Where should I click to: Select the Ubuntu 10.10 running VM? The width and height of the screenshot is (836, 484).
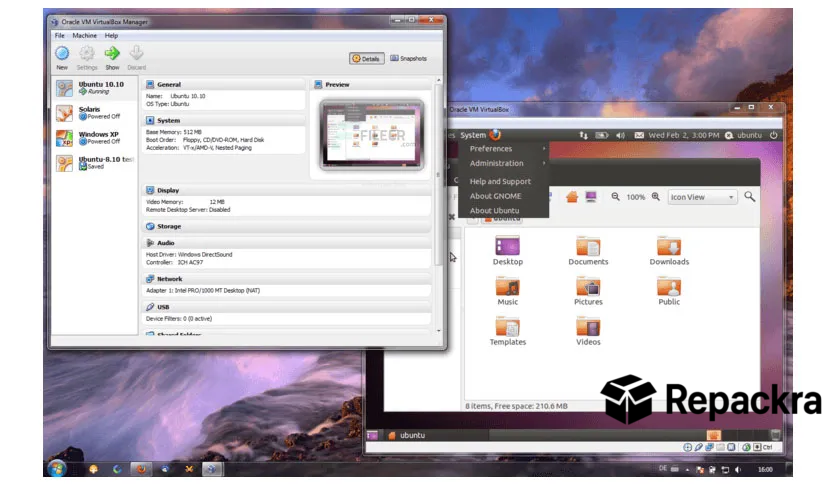tap(94, 88)
